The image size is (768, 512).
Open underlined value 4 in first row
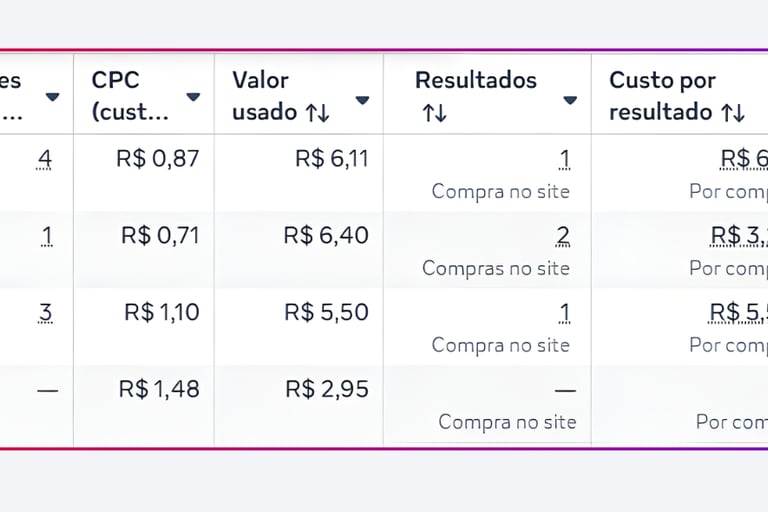(43, 158)
